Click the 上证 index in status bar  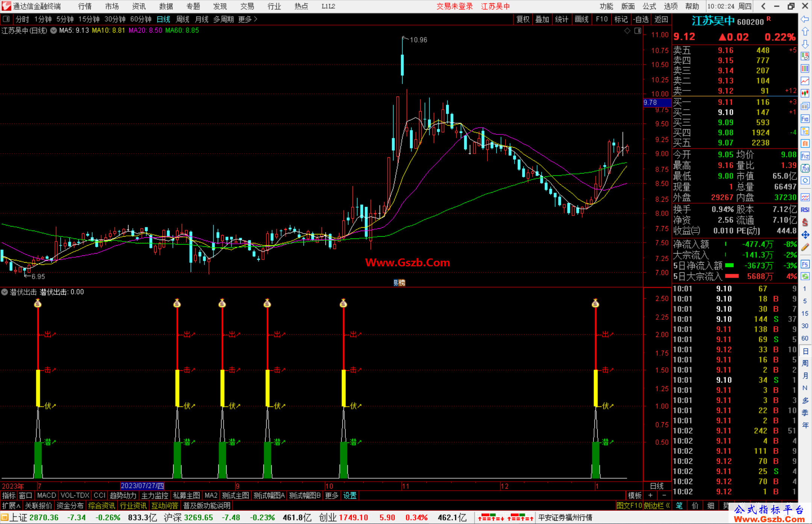tap(18, 518)
